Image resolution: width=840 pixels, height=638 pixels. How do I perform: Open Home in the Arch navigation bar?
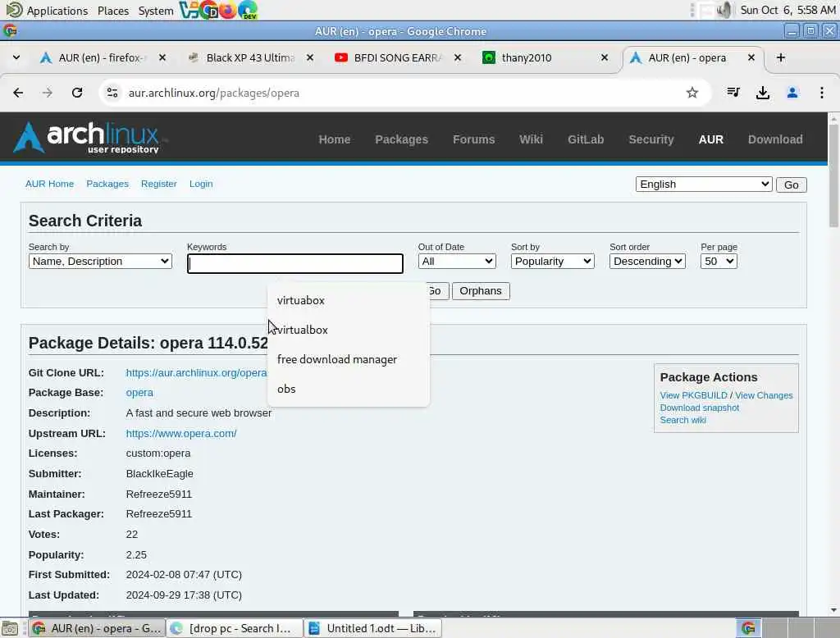tap(335, 139)
